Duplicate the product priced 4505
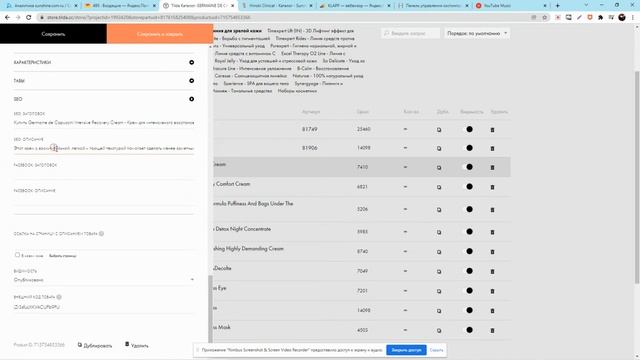This screenshot has height=360, width=640. tap(439, 330)
